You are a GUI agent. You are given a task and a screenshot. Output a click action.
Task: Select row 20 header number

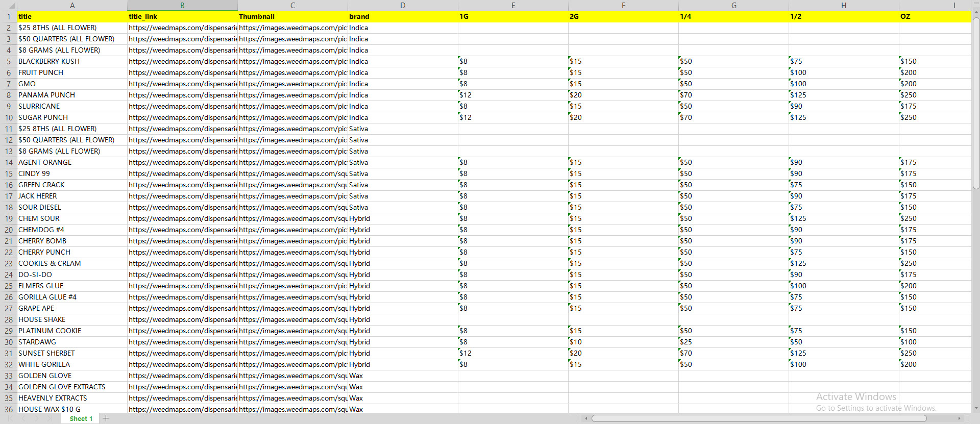click(x=9, y=230)
